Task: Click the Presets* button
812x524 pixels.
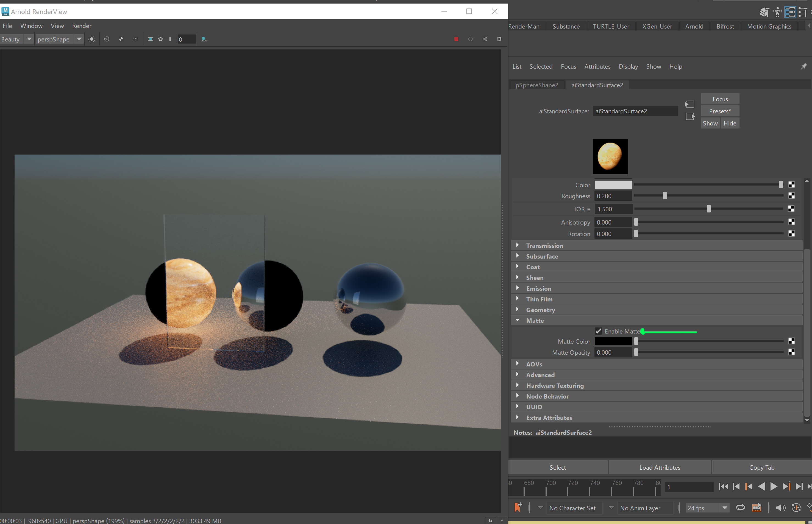Action: (719, 111)
